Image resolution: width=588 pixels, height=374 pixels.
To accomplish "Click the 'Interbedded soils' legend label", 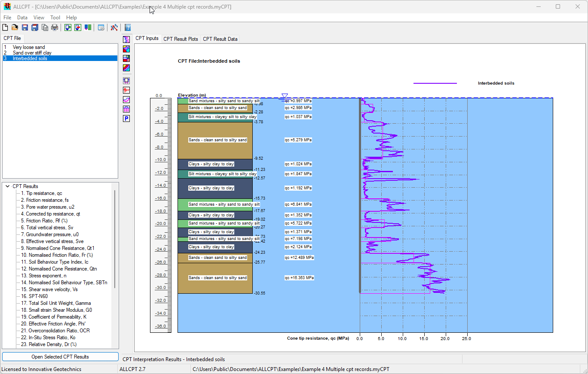I will (496, 83).
